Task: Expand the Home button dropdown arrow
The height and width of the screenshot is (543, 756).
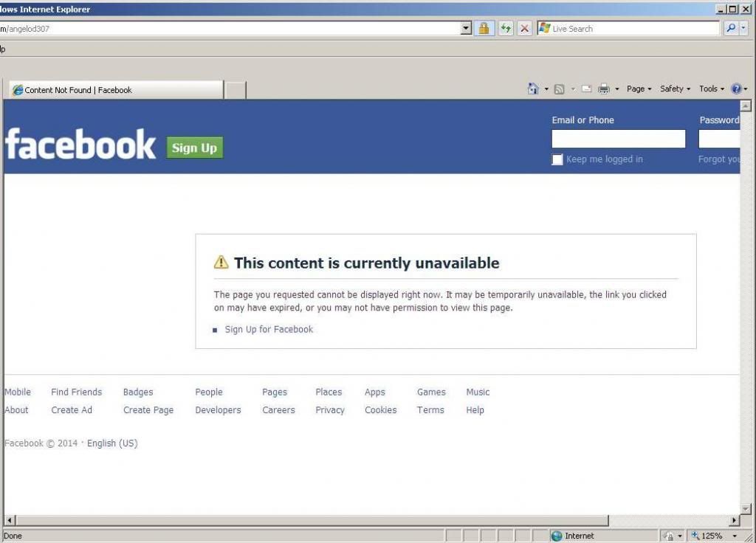Action: 546,89
